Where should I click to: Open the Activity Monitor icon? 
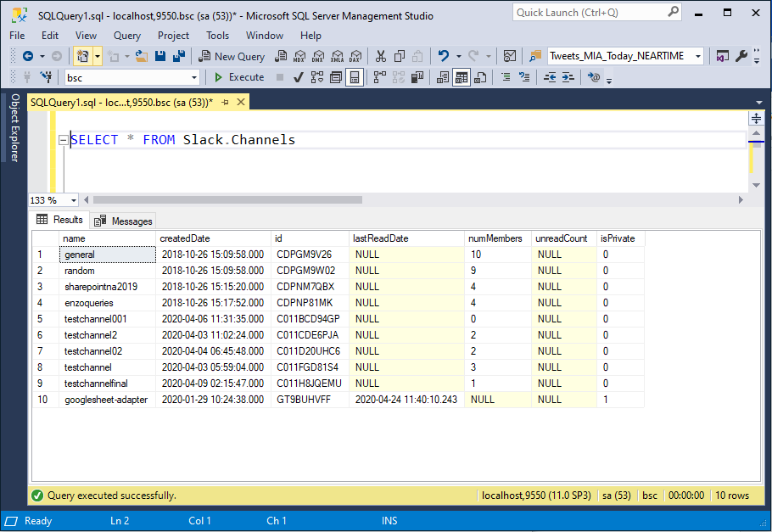pyautogui.click(x=510, y=56)
